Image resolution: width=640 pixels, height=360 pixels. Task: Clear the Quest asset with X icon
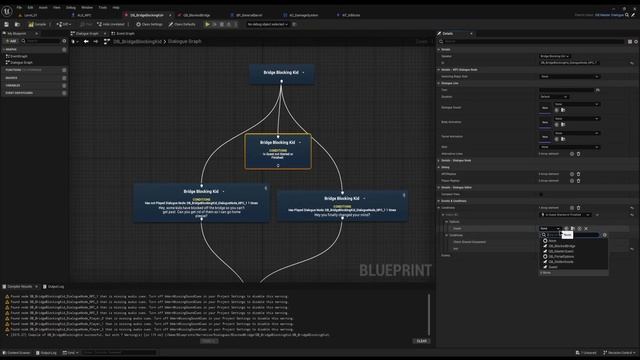(x=586, y=229)
